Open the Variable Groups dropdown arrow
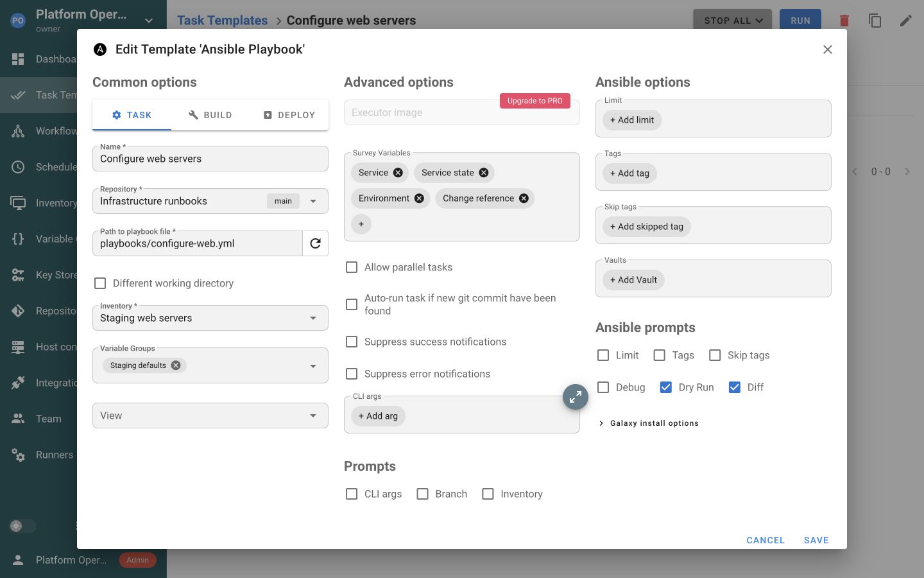This screenshot has width=924, height=578. click(313, 366)
